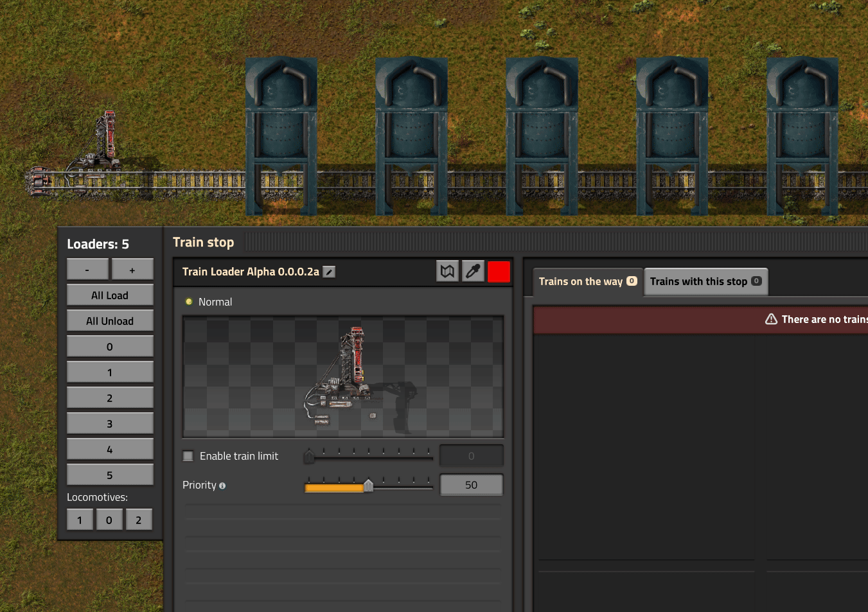Click the train stop entity preview
This screenshot has height=612, width=868.
coord(343,376)
